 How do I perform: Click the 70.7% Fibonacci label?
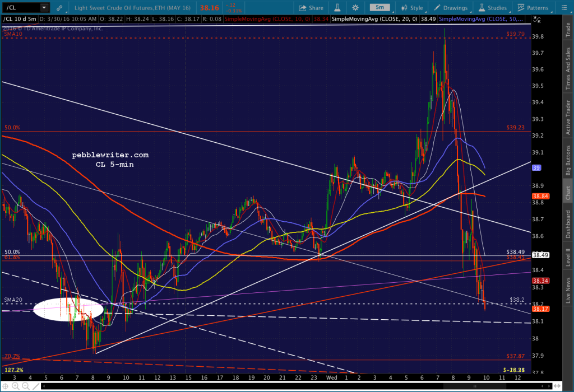coord(12,356)
